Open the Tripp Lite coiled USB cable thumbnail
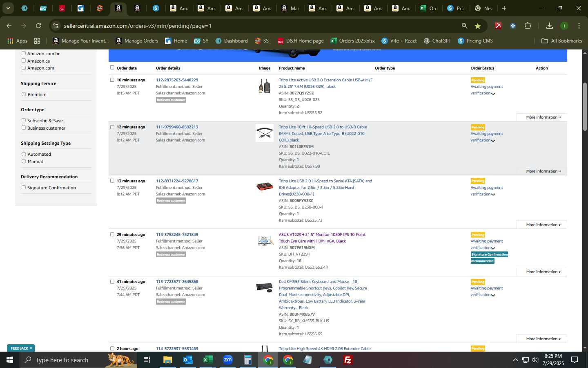 [265, 133]
